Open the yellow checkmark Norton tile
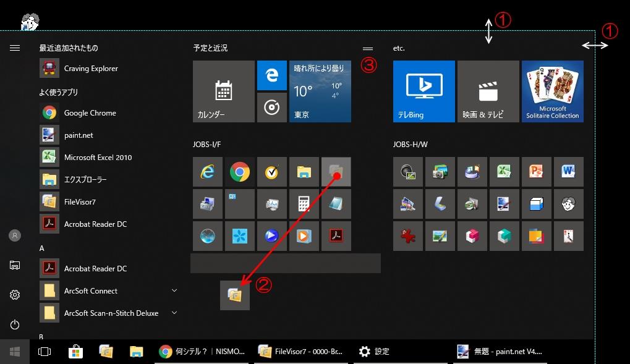Image resolution: width=630 pixels, height=364 pixels. [272, 172]
